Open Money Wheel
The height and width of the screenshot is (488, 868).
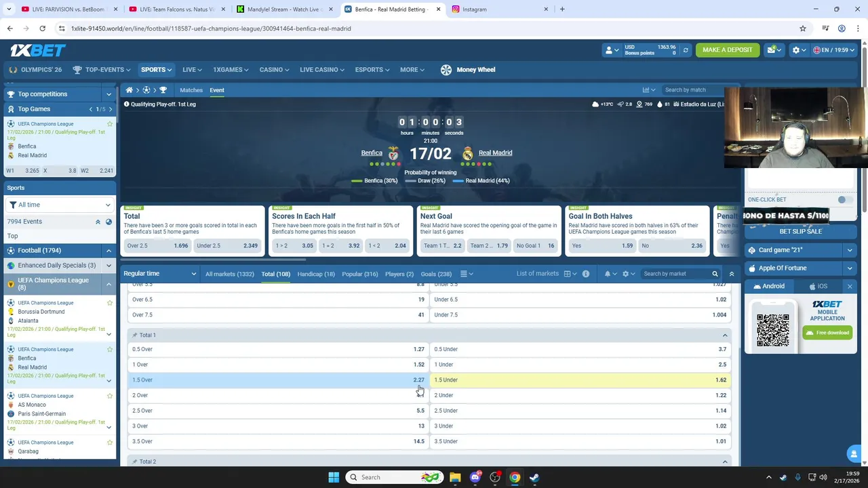click(468, 70)
